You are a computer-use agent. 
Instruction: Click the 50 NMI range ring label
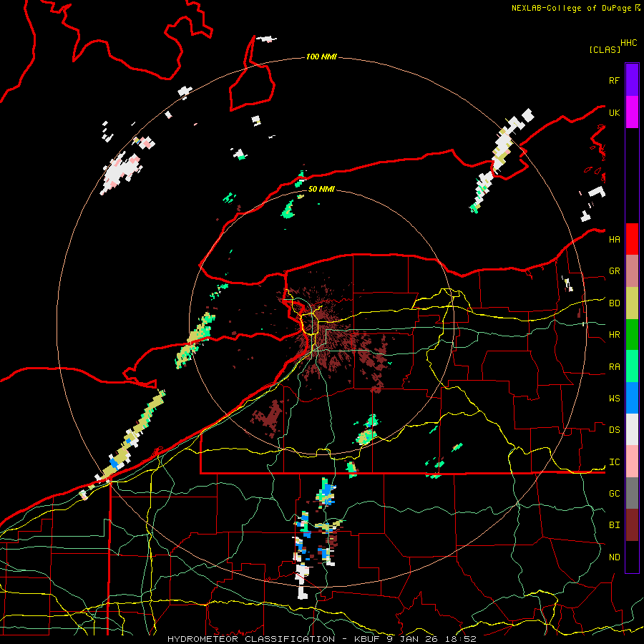click(x=321, y=189)
